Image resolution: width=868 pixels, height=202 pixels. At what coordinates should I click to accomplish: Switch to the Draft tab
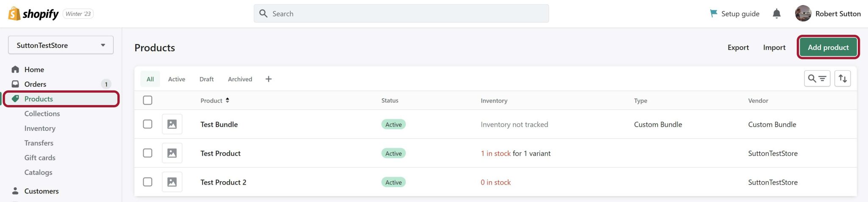(x=206, y=79)
